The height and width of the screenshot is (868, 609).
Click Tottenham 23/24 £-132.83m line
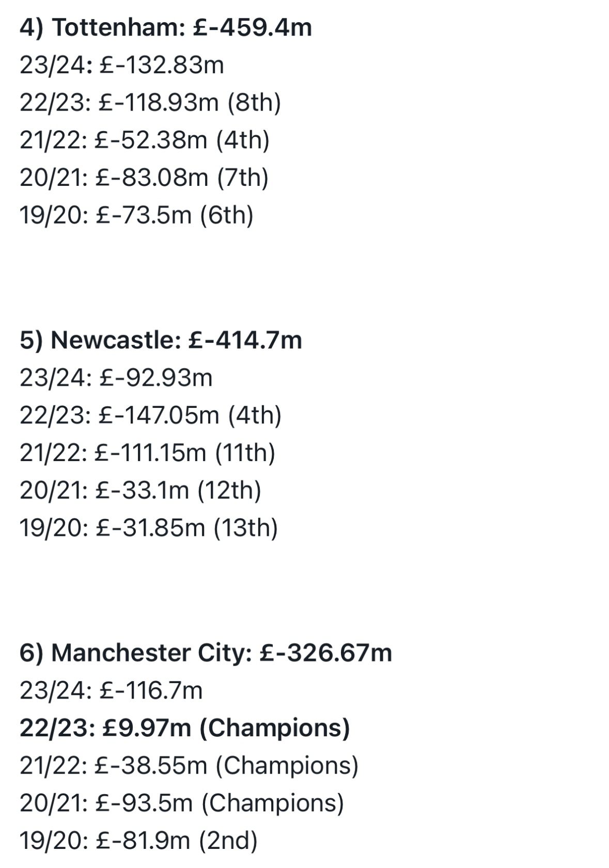[122, 65]
